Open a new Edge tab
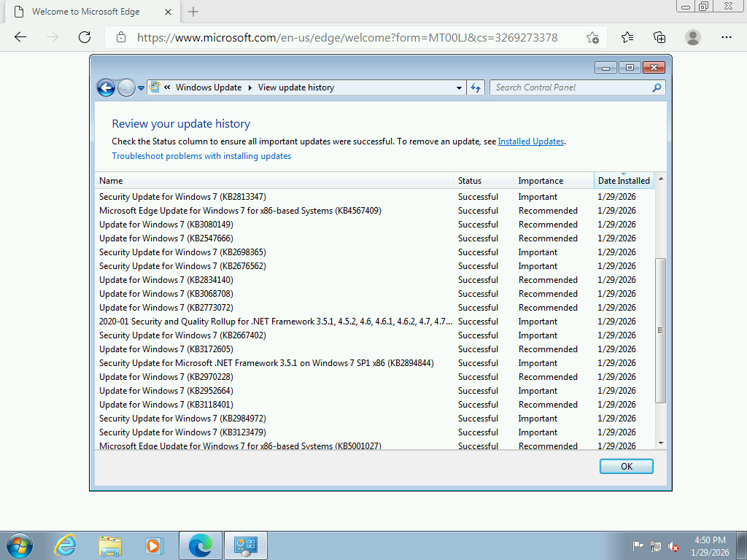747x560 pixels. coord(193,12)
